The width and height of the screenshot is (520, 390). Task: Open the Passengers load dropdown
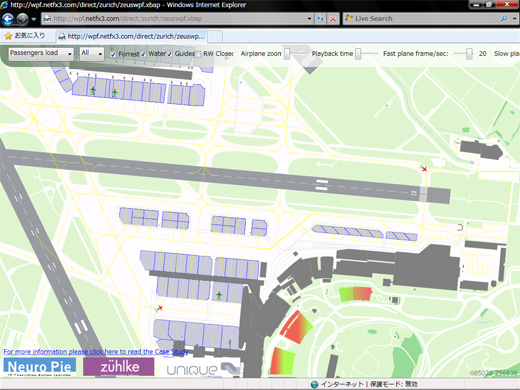[41, 53]
